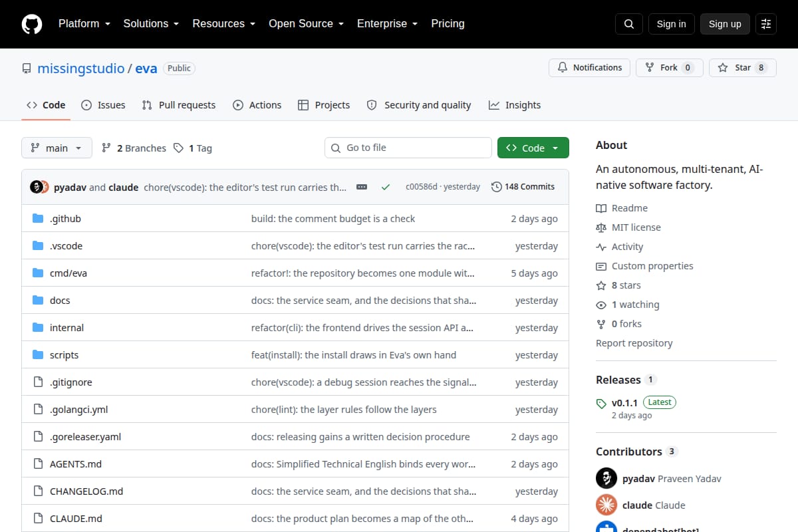Expand the Platform menu

click(x=85, y=24)
